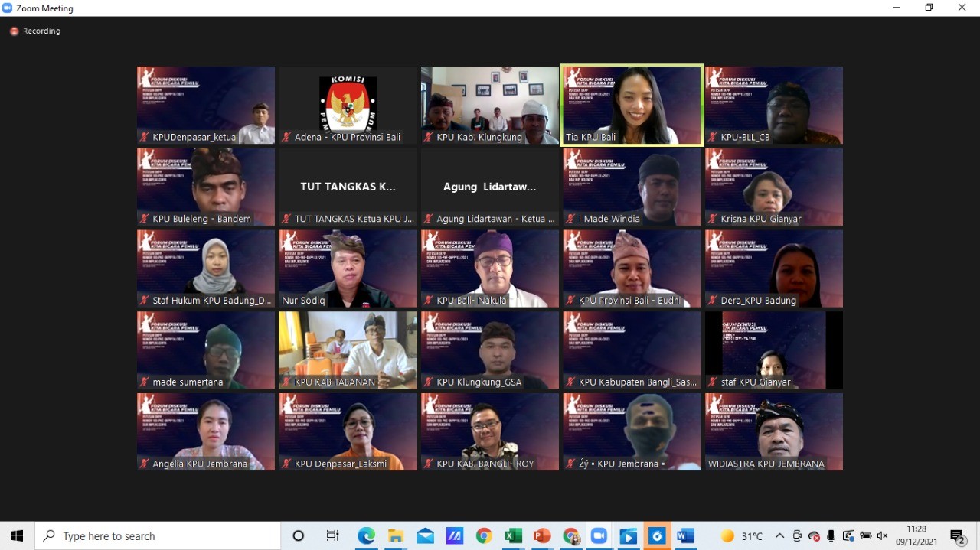The width and height of the screenshot is (980, 550).
Task: Toggle system volume mute icon in tray
Action: (882, 536)
